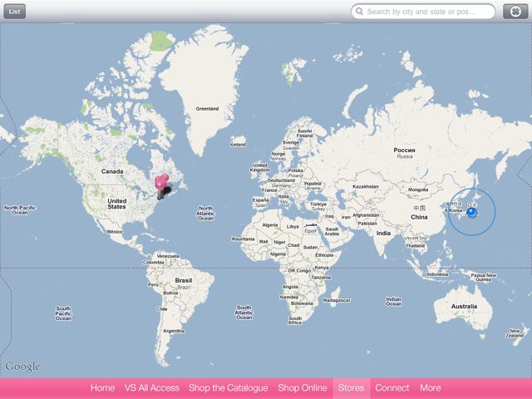Click the Thailand map label
Screen dimensions: 532x399
coord(415,245)
